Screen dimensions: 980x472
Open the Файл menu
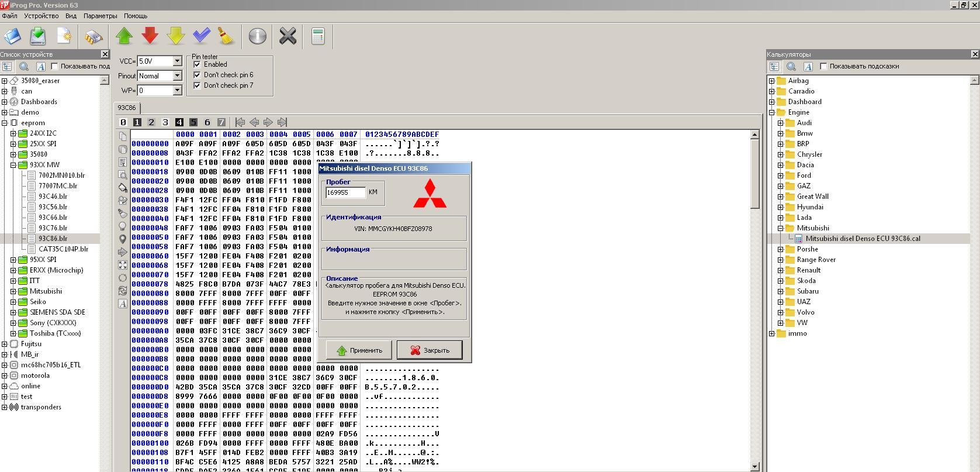[9, 16]
